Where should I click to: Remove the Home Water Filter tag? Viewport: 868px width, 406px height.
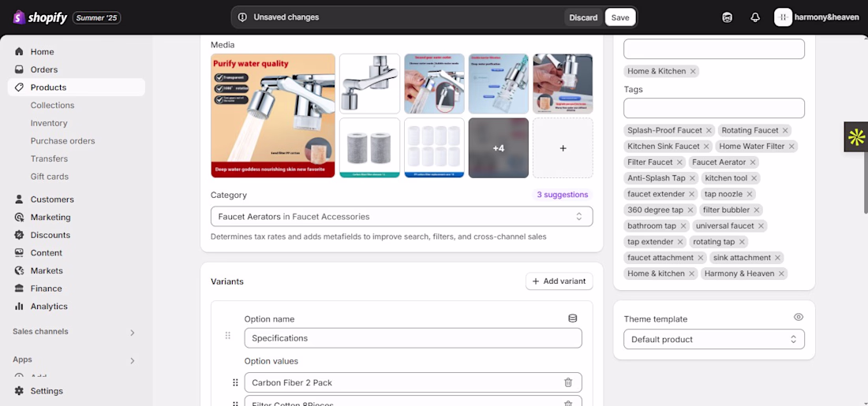791,147
